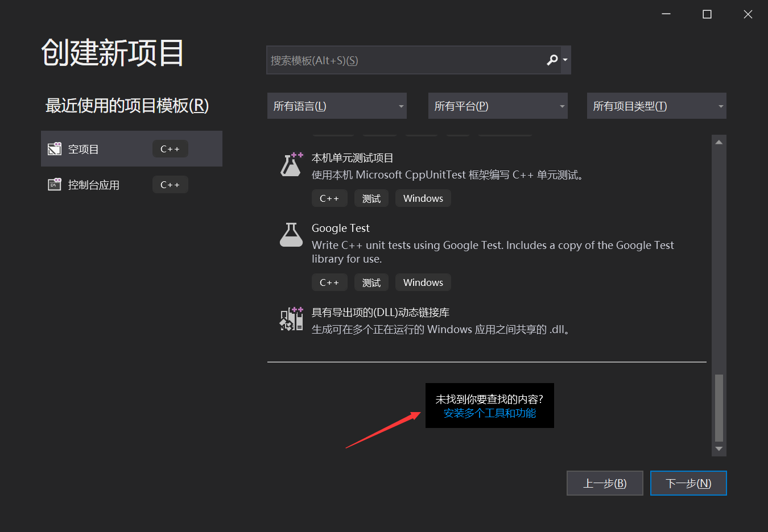Maximize the dialog window
Screen dimensions: 768x532
point(707,14)
